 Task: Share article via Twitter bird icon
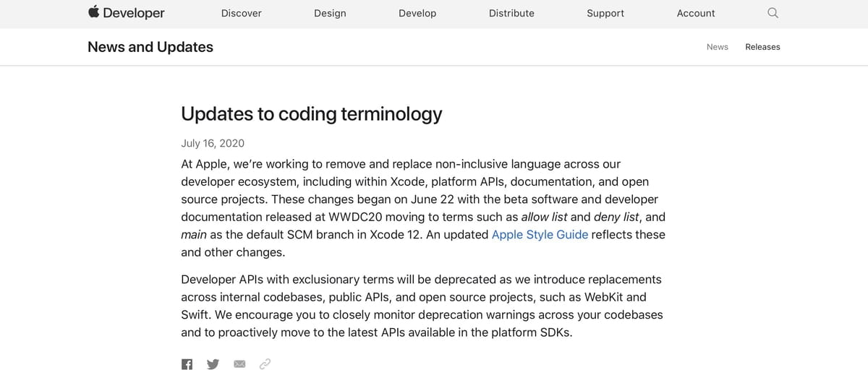tap(213, 364)
